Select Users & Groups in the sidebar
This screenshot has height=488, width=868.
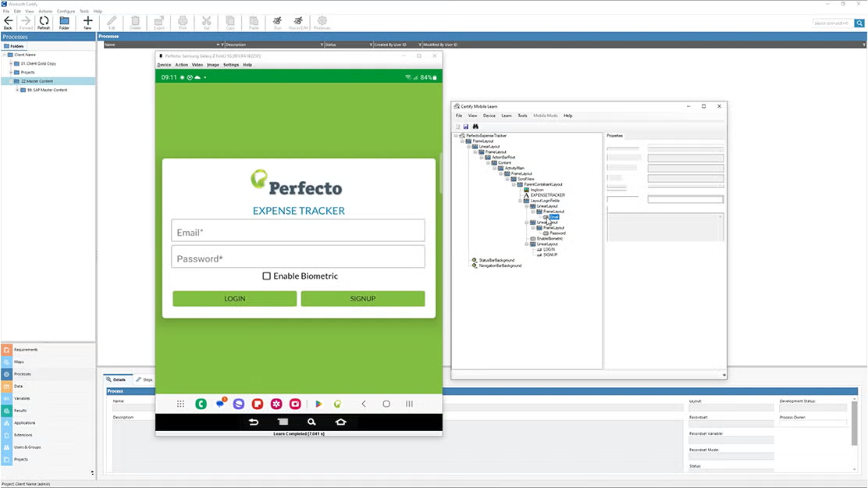click(27, 447)
